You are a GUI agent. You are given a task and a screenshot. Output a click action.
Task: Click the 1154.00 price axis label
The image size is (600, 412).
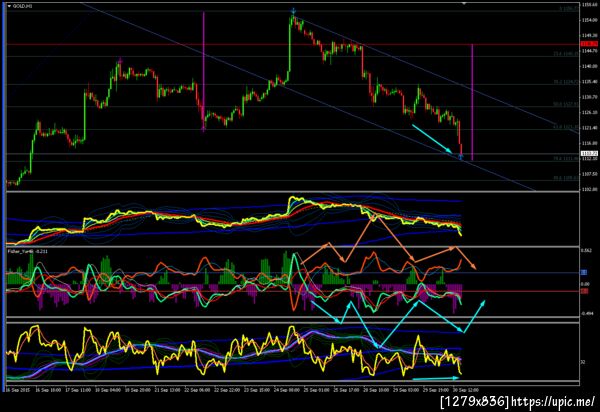tap(589, 20)
